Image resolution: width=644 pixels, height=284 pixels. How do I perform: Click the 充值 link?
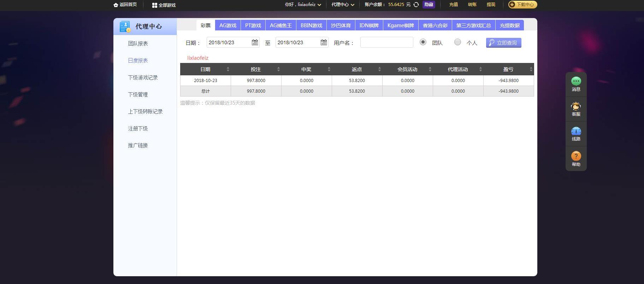coord(454,5)
